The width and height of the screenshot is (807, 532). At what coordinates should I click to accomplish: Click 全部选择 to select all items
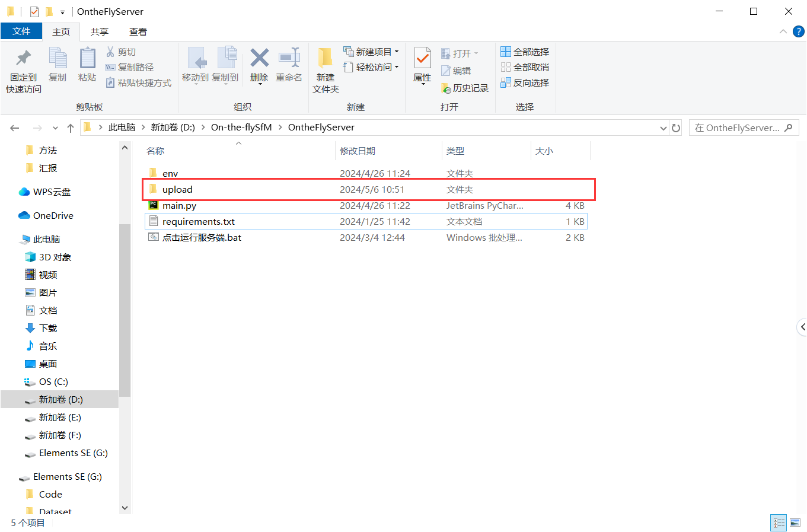tap(525, 51)
